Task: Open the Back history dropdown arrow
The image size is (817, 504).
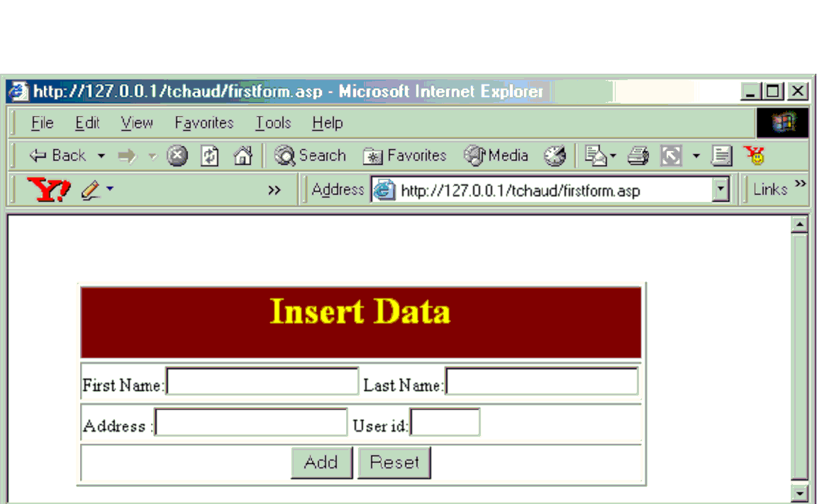Action: (101, 156)
